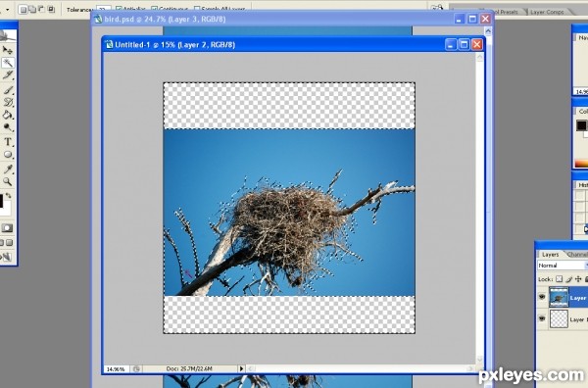The height and width of the screenshot is (388, 588).
Task: Select the Magic Wand tool
Action: [x=8, y=63]
